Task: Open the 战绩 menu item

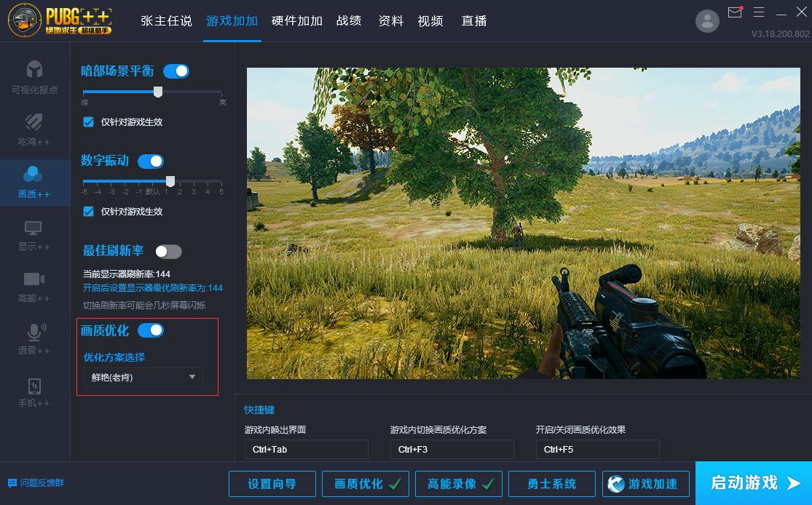Action: [349, 21]
